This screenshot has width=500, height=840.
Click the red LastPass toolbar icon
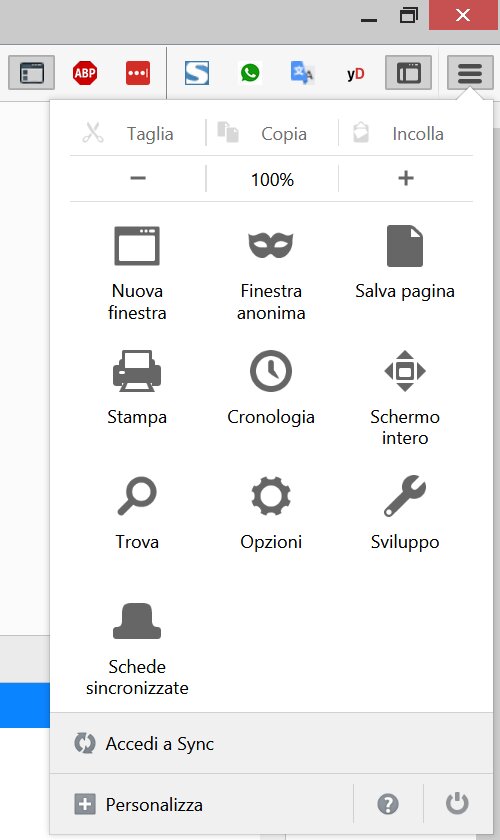click(138, 73)
